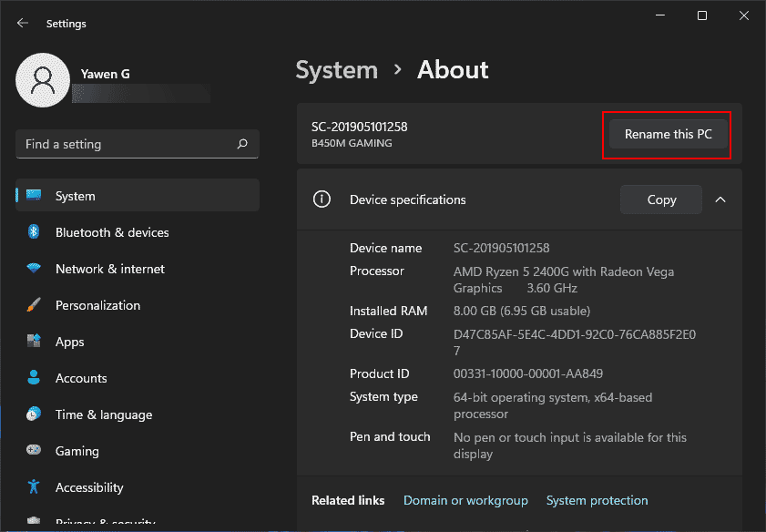Select the Bluetooth & devices icon in sidebar
Image resolution: width=766 pixels, height=532 pixels.
(x=36, y=232)
